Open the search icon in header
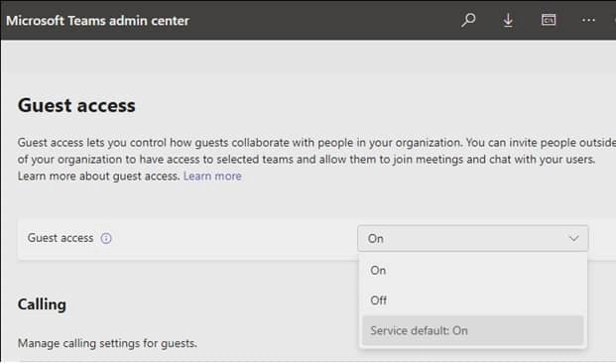Screen dimensions: 616x364 tap(468, 20)
